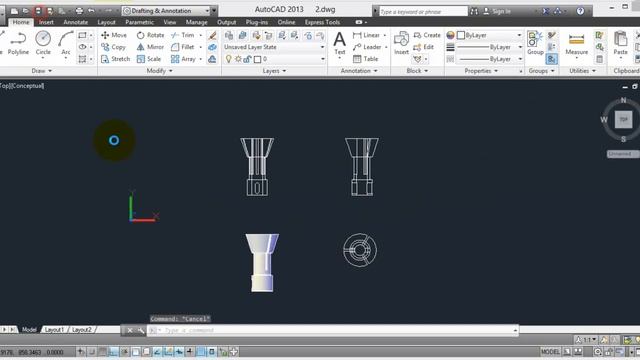Toggle Dynamic Input in status bar

pyautogui.click(x=179, y=351)
